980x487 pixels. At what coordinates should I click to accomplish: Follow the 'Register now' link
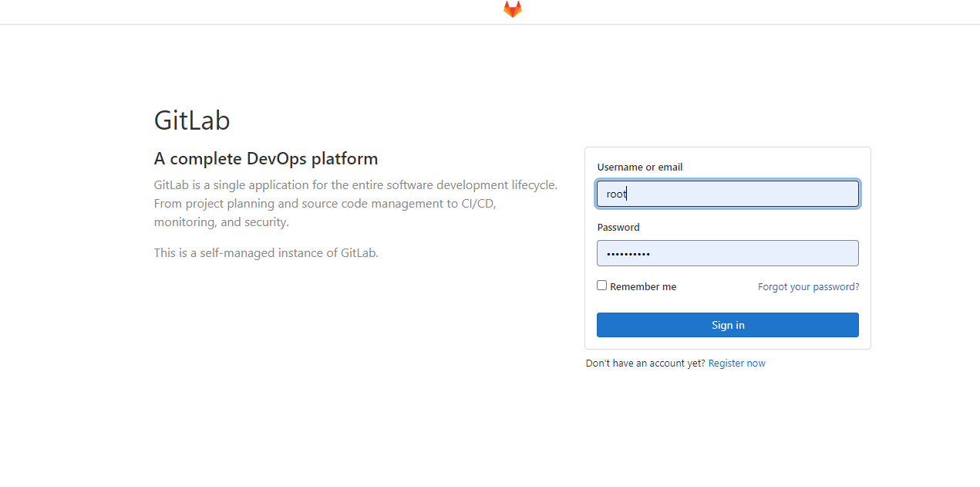(x=736, y=364)
